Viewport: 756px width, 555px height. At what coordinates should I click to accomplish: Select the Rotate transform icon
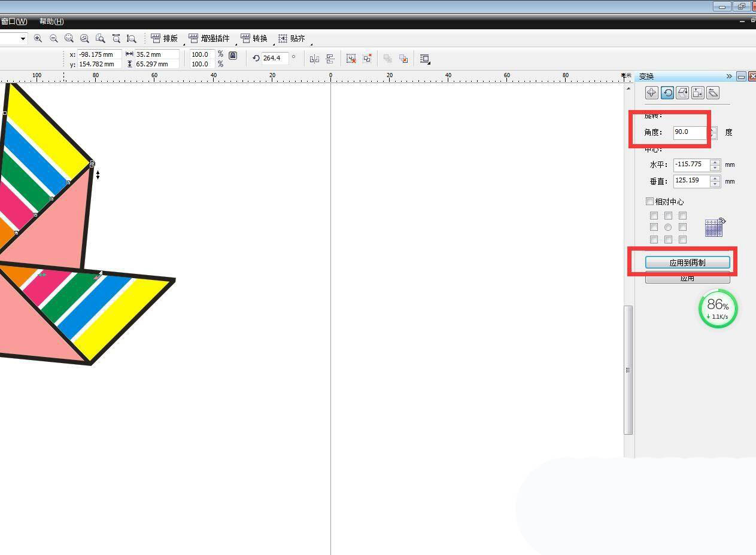click(667, 93)
